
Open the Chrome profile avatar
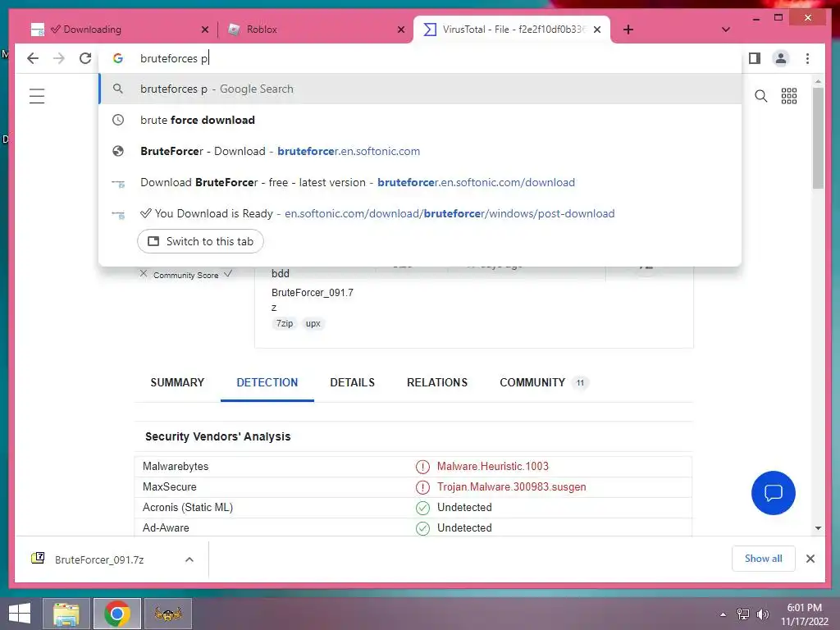[781, 58]
